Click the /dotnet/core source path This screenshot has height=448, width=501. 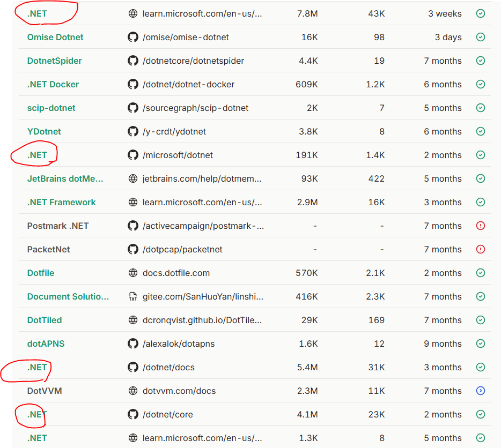[x=168, y=415]
